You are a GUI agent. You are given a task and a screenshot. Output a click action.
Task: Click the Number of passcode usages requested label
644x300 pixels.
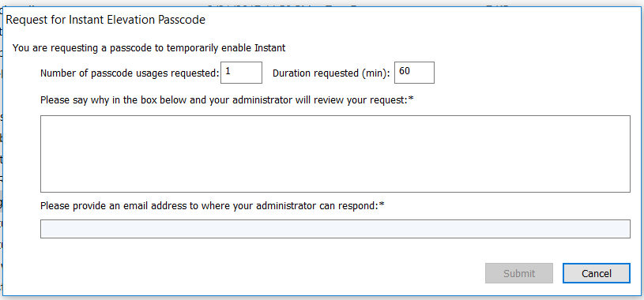130,73
